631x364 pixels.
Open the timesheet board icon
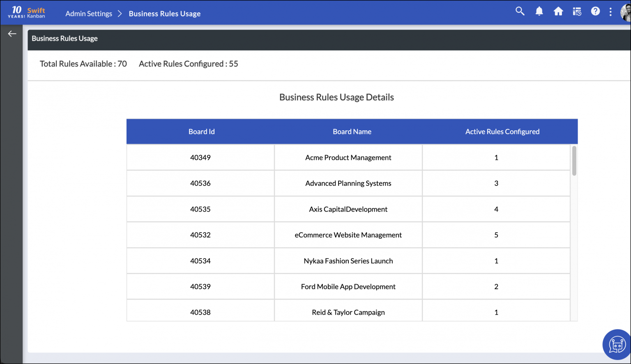[577, 12]
